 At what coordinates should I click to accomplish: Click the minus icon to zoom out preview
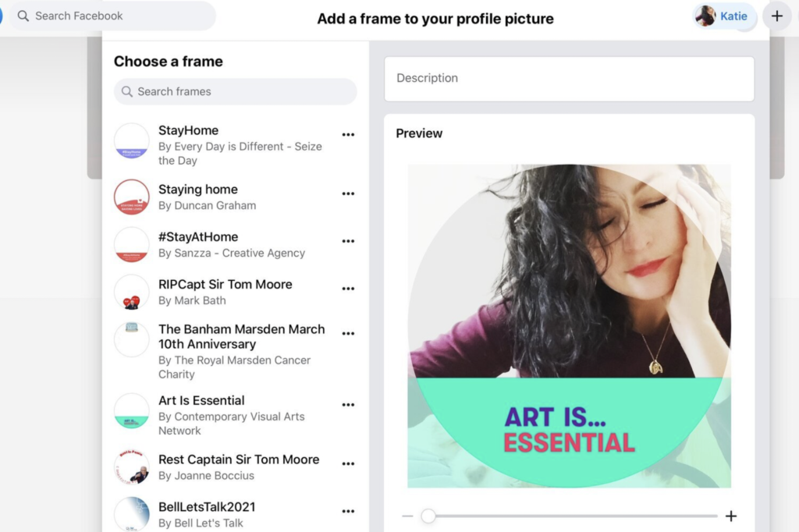click(x=407, y=516)
